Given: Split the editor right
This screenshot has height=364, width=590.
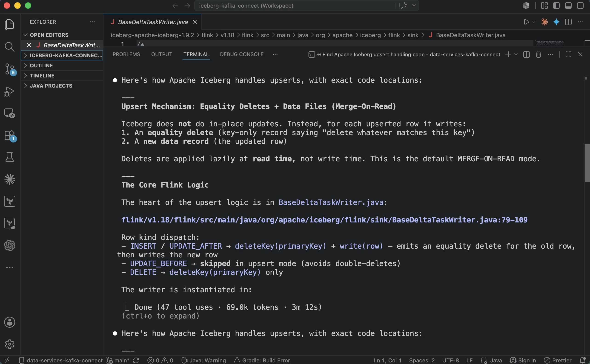Looking at the screenshot, I should point(568,22).
